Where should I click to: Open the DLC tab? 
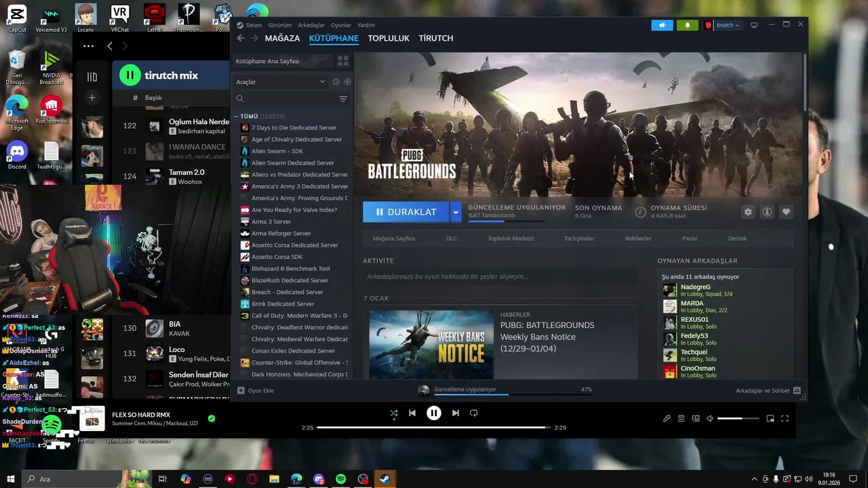[x=452, y=239]
